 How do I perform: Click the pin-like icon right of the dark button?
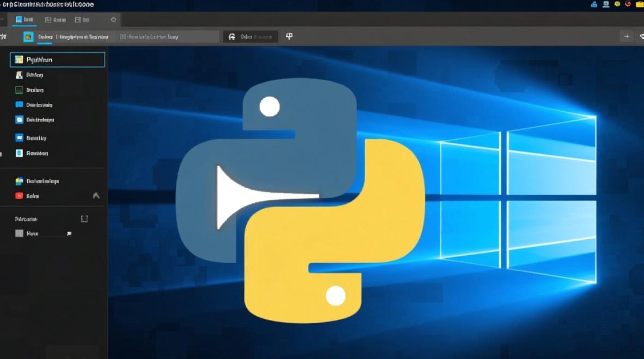coord(289,36)
